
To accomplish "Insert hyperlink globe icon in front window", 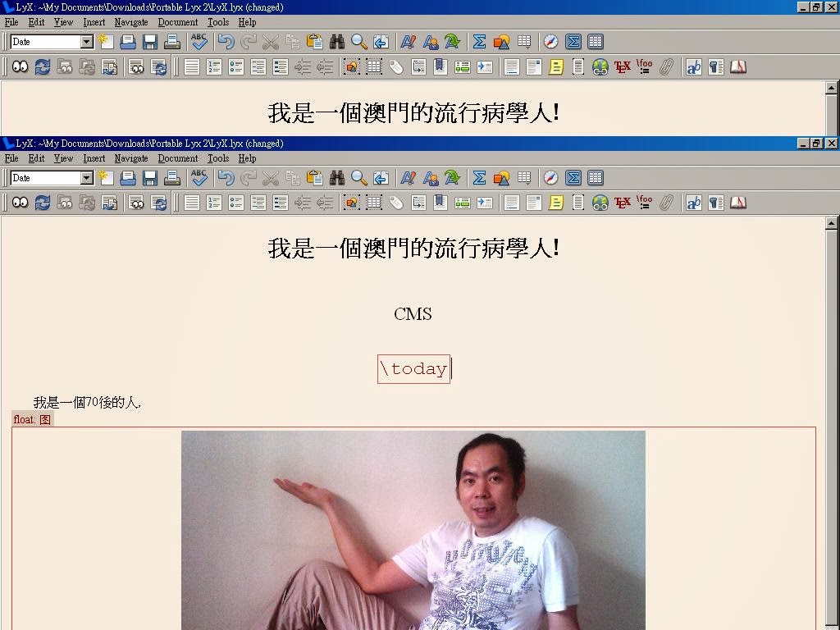I will 600,203.
